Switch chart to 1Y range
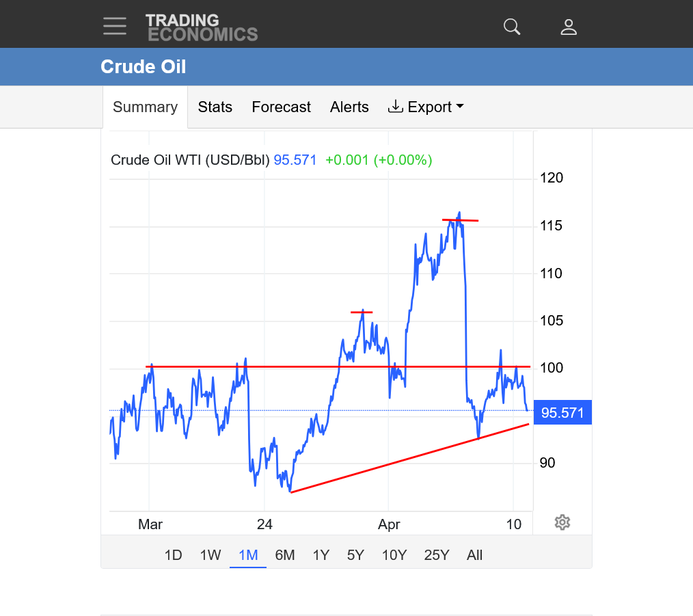The height and width of the screenshot is (616, 693). pos(321,555)
